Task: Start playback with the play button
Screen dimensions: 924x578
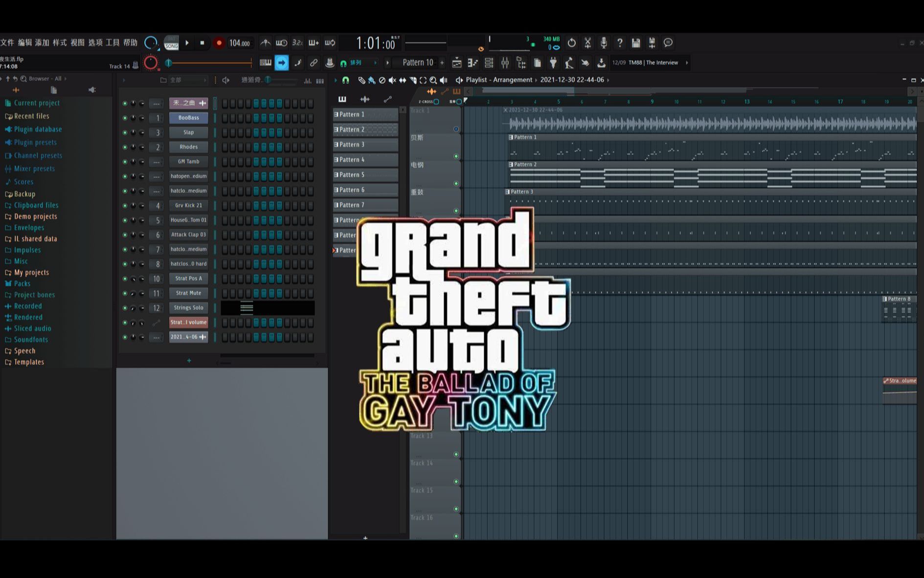Action: point(187,43)
